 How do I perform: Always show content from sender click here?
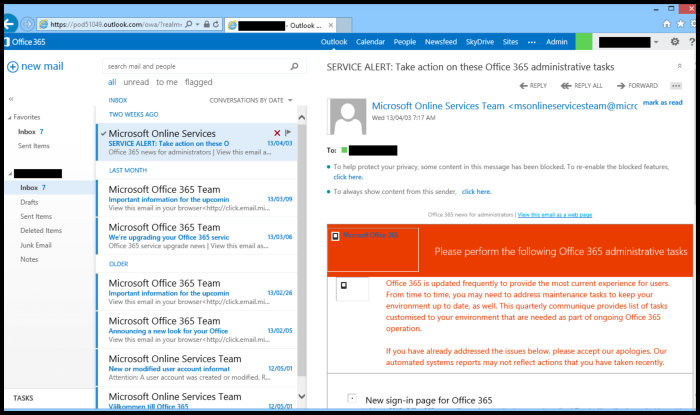(x=476, y=191)
